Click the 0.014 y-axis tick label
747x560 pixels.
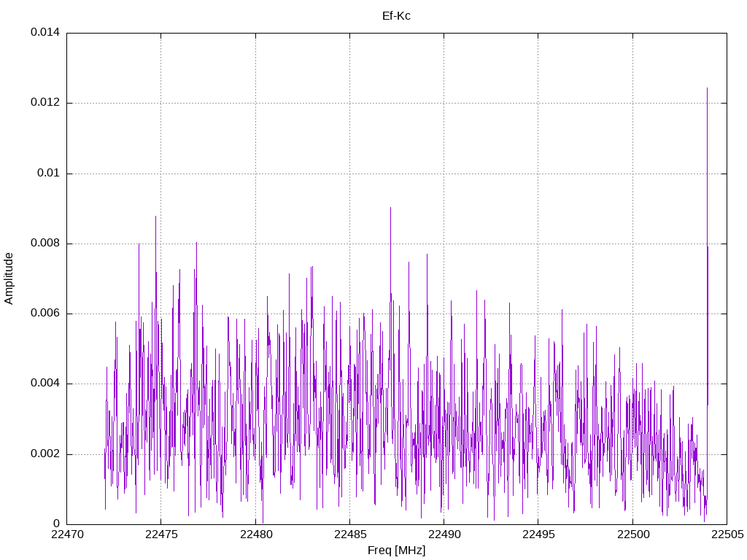click(44, 33)
